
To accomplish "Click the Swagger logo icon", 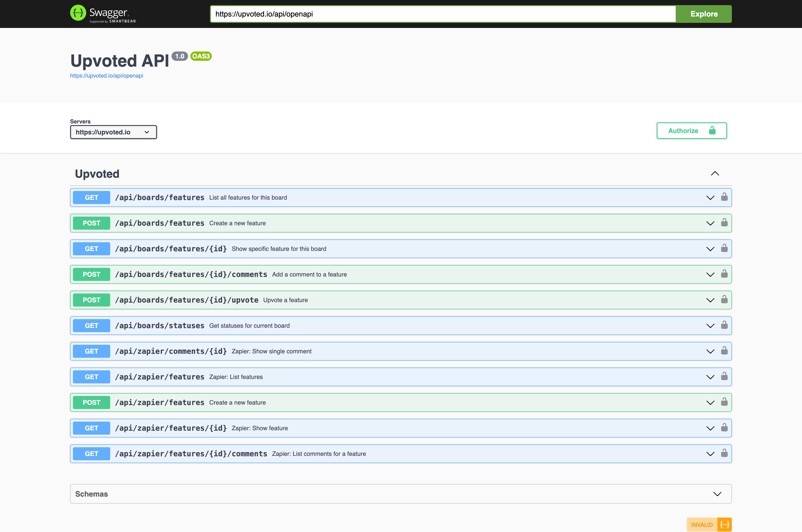I will [78, 13].
